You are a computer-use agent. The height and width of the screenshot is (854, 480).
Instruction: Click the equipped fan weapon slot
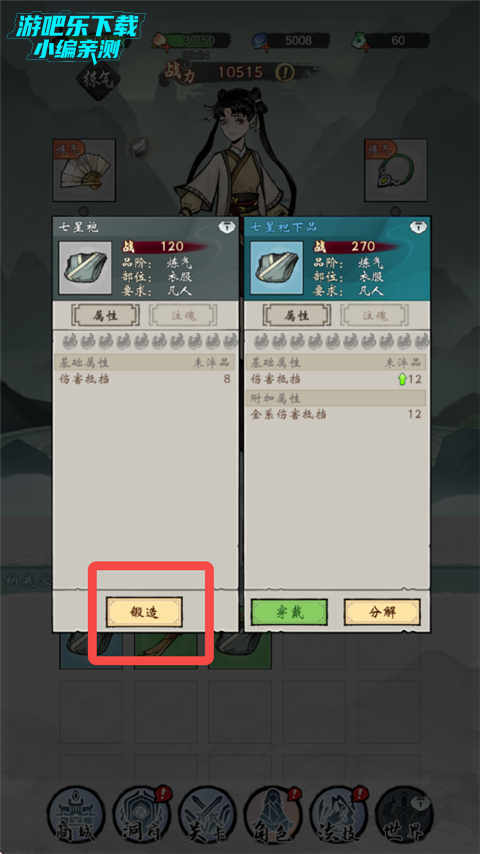84,170
